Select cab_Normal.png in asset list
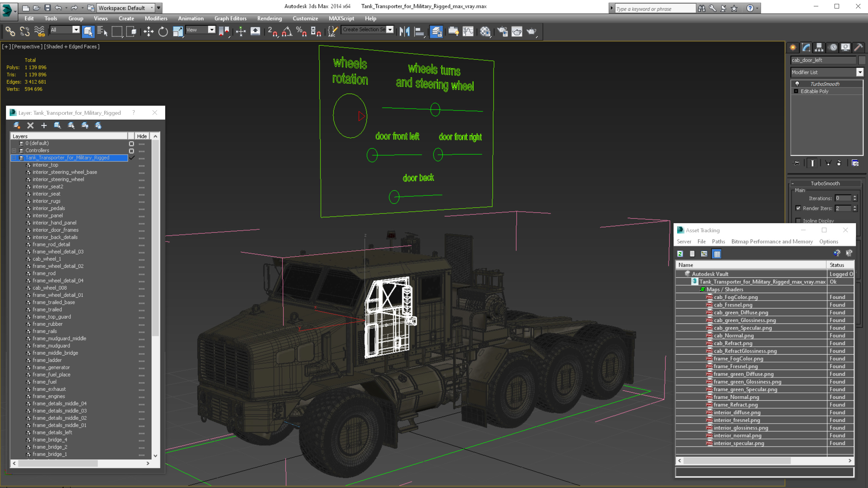Image resolution: width=868 pixels, height=488 pixels. click(734, 336)
